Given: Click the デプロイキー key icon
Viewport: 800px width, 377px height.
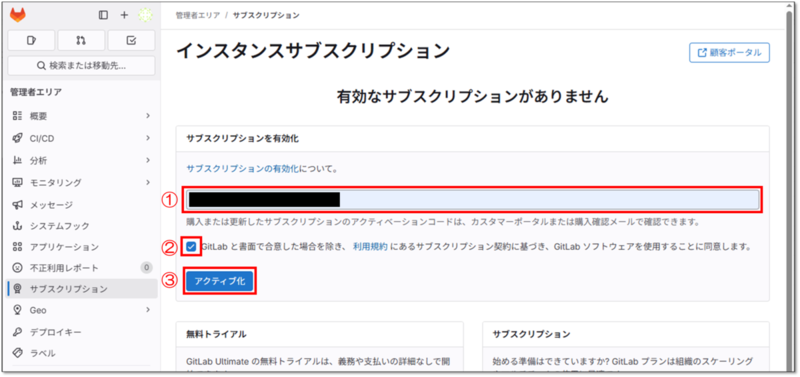Looking at the screenshot, I should tap(17, 332).
